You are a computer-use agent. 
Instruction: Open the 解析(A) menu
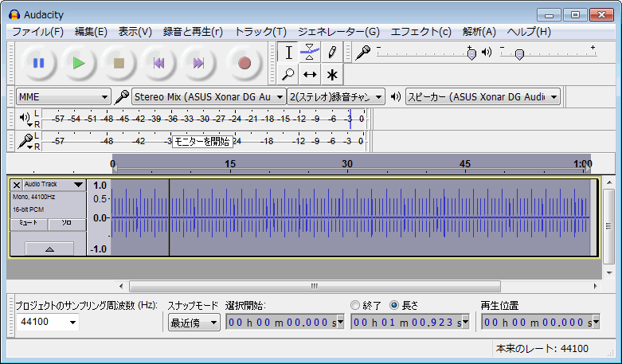pos(479,32)
